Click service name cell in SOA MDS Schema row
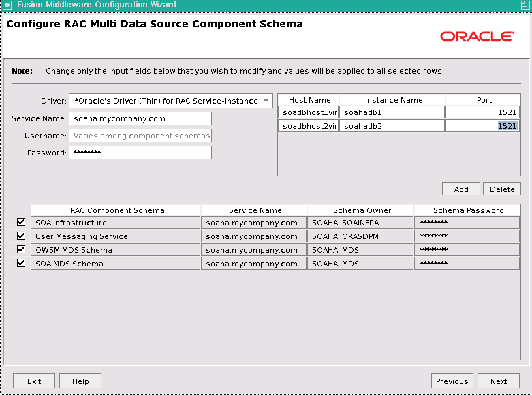 (x=254, y=264)
